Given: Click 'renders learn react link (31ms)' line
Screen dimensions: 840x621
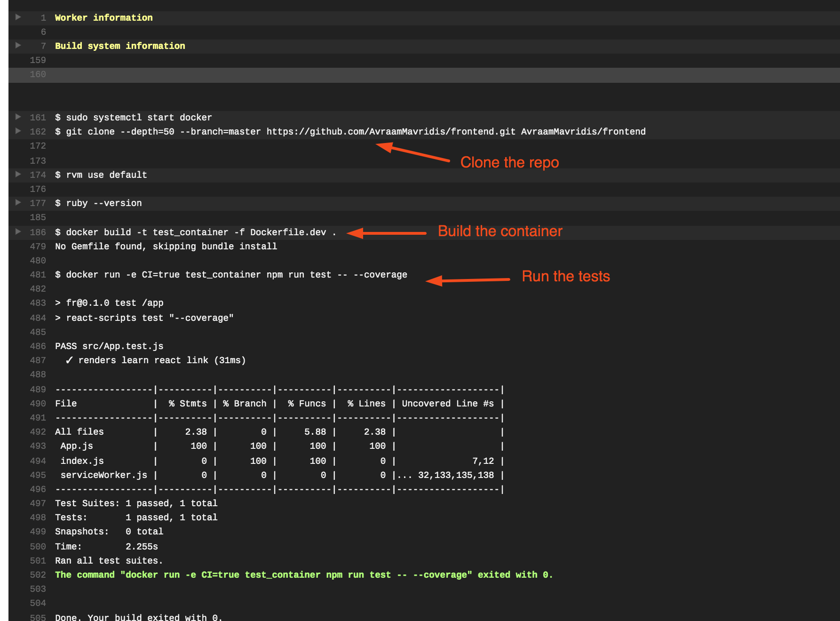Looking at the screenshot, I should pos(155,360).
